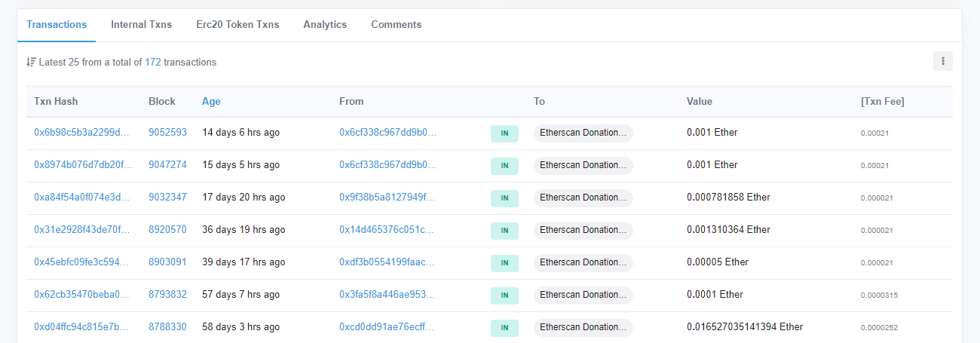Open sender address 0xcd0dd91ae76ecff
The image size is (980, 343).
(387, 327)
